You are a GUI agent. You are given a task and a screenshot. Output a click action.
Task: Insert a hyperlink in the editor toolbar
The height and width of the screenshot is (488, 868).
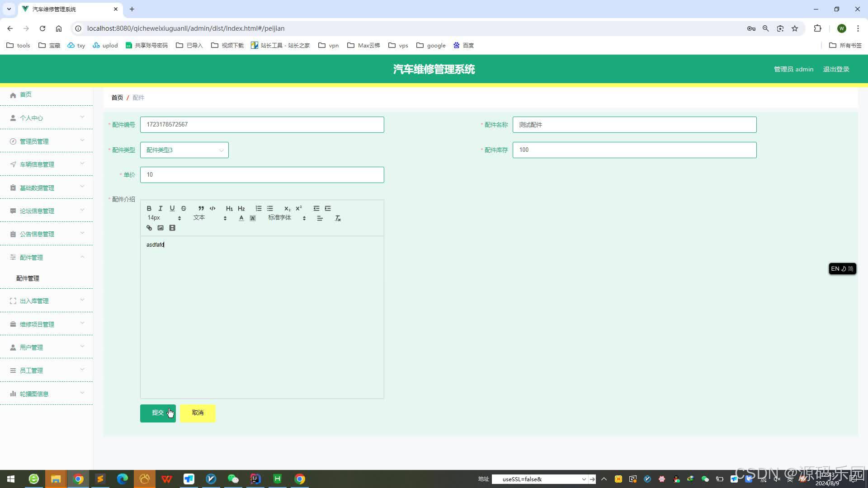[x=149, y=228]
